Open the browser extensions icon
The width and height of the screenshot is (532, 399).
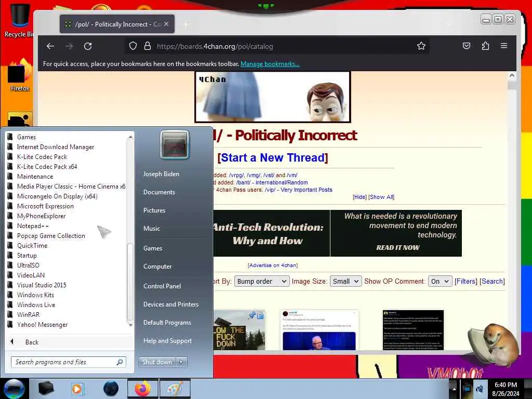(x=485, y=46)
